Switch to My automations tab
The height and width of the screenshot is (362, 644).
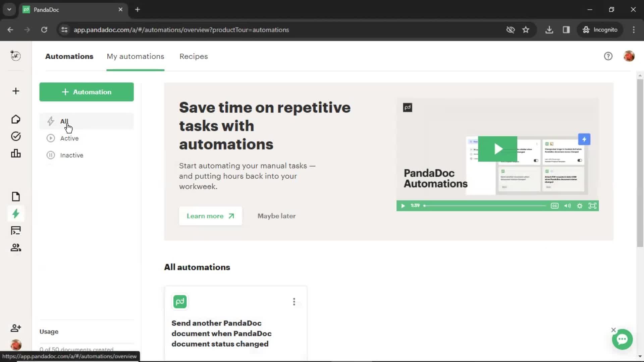coord(136,56)
